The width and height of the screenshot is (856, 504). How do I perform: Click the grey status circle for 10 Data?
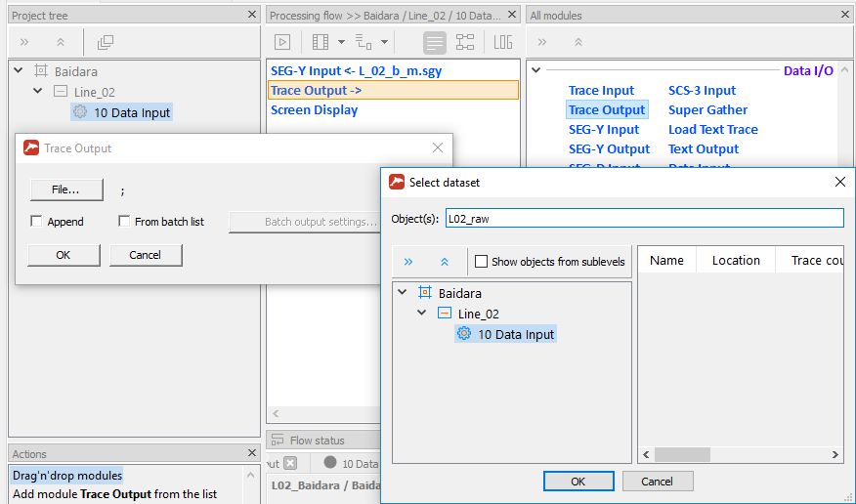point(329,463)
